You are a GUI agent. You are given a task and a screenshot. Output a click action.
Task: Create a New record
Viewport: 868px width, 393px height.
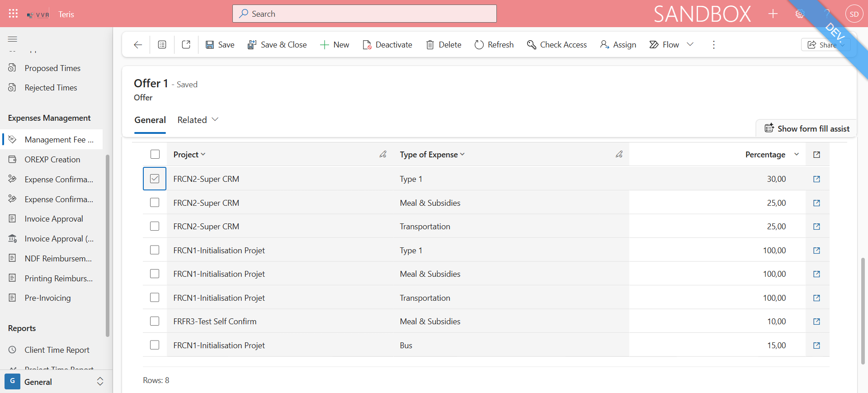(335, 45)
